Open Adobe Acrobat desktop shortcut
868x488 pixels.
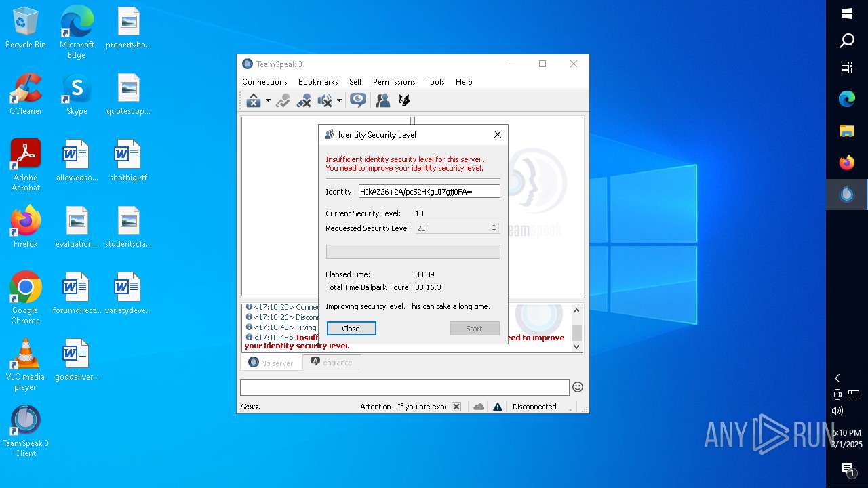pyautogui.click(x=26, y=165)
